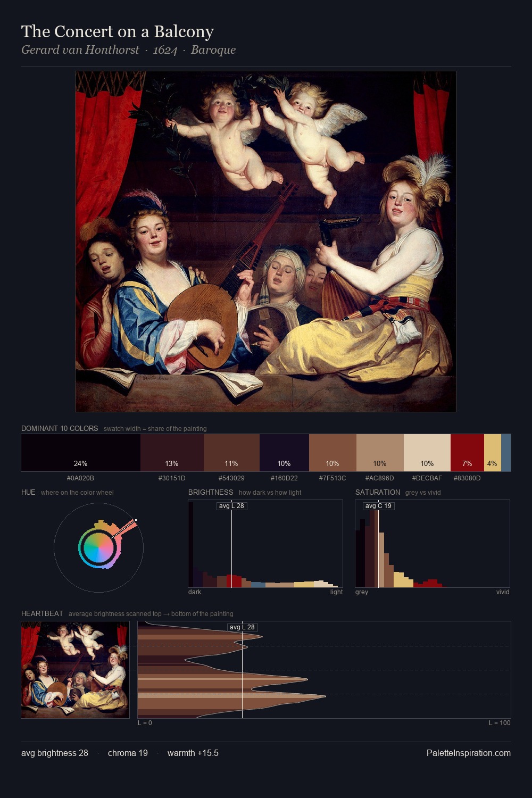Click the L = 100 axis label

[500, 723]
